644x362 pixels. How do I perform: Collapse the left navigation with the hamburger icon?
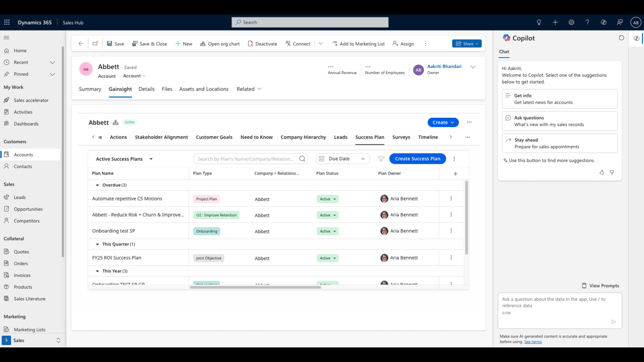(7, 38)
